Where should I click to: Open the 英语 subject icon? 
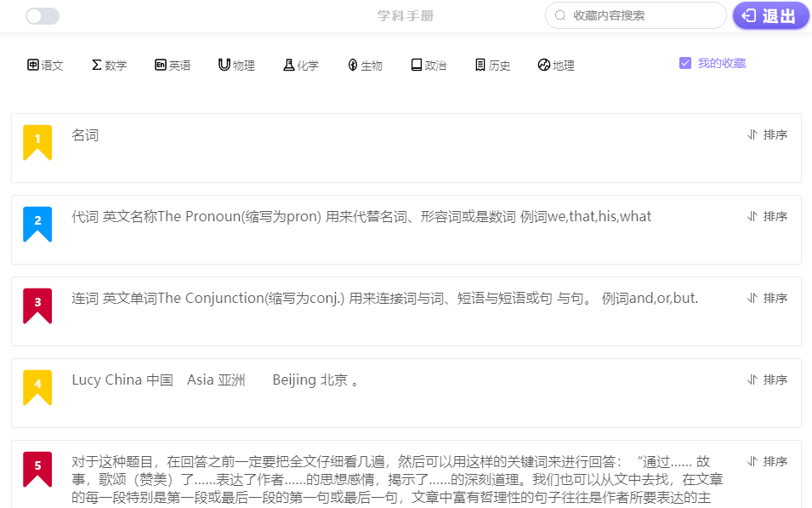pos(160,65)
